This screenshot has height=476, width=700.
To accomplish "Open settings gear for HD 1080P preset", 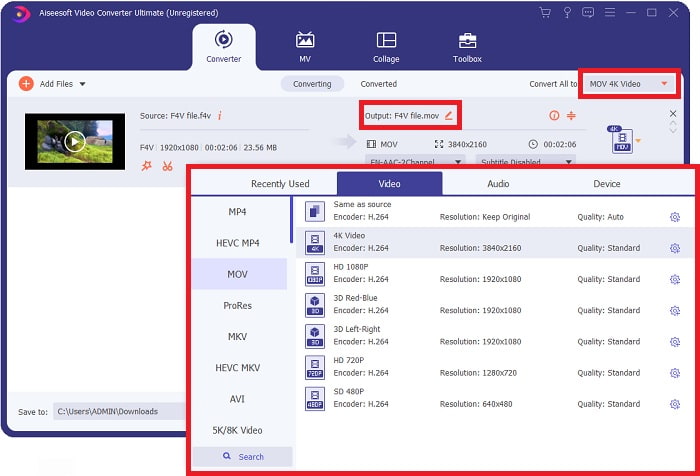I will (675, 280).
